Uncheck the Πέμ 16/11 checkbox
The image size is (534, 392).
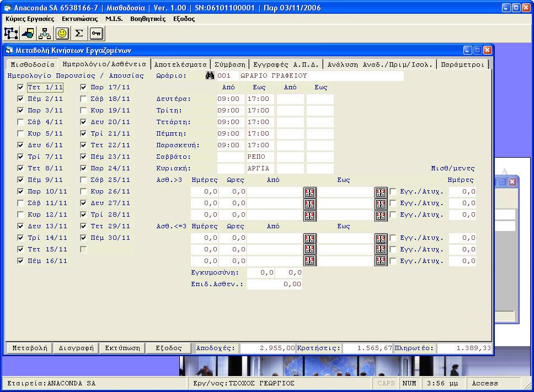click(20, 261)
